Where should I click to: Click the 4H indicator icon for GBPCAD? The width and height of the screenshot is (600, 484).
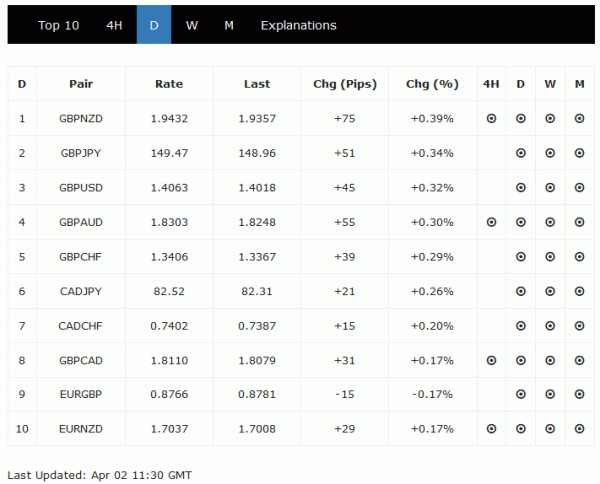pyautogui.click(x=491, y=360)
